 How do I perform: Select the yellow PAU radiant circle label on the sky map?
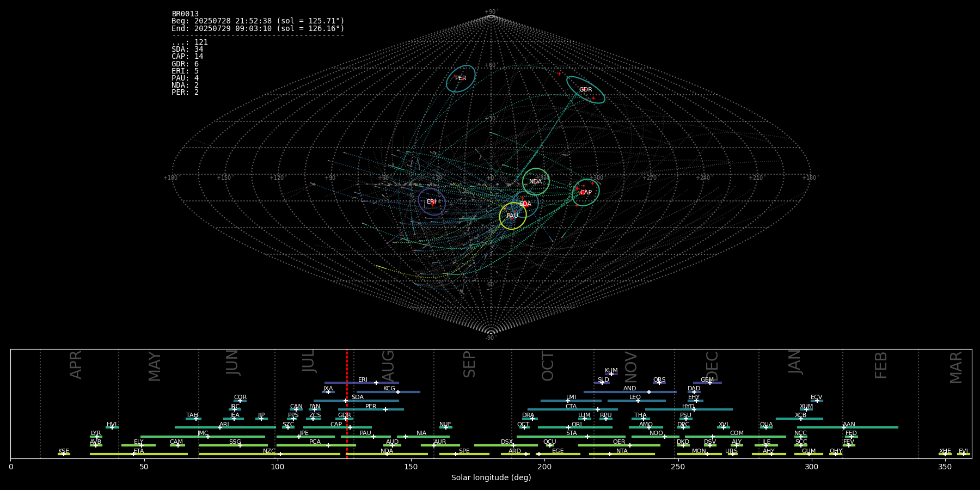coord(512,216)
